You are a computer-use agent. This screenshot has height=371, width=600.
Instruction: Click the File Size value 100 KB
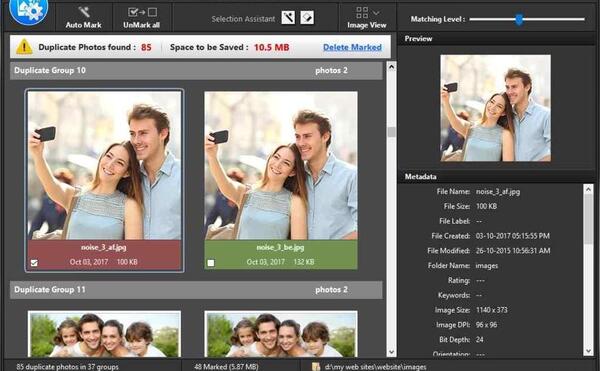(486, 207)
